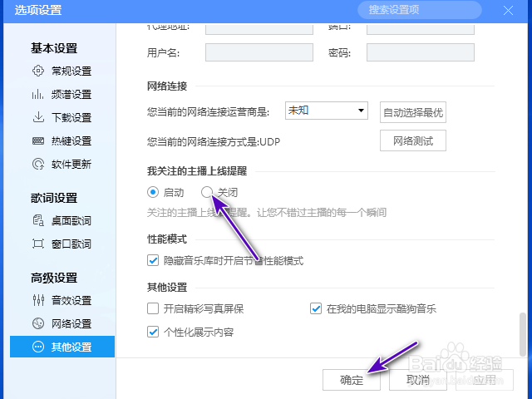Click the window frame icon beside 窗口歌词

[38, 244]
